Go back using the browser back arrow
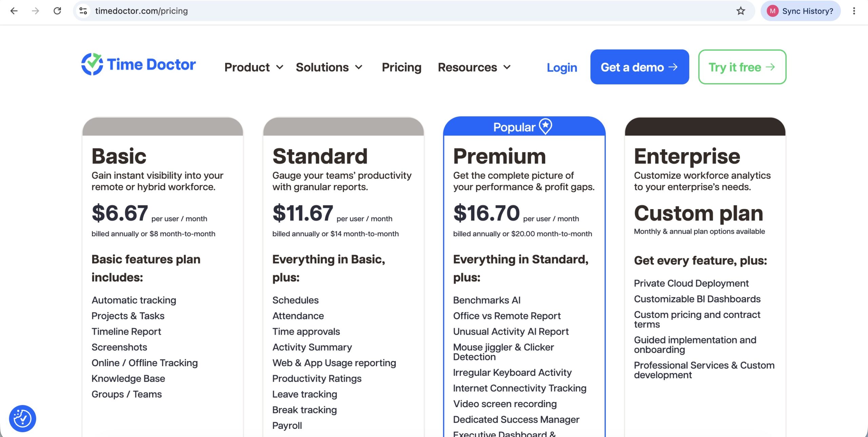The width and height of the screenshot is (868, 437). point(14,11)
